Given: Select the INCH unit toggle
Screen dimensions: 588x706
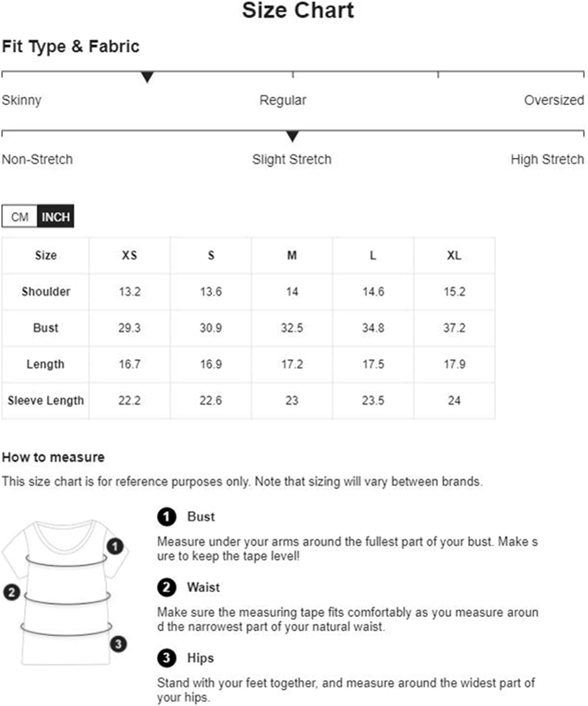Looking at the screenshot, I should 56,217.
